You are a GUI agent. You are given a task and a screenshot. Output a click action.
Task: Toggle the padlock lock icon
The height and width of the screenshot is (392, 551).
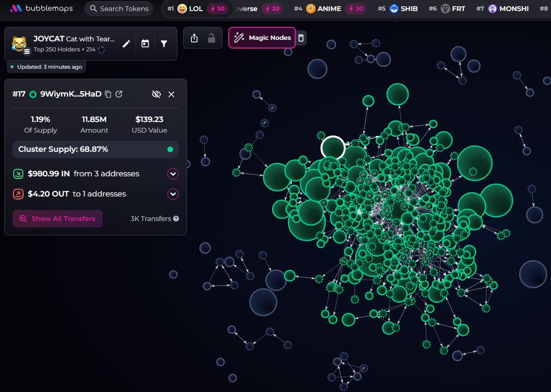coord(211,38)
